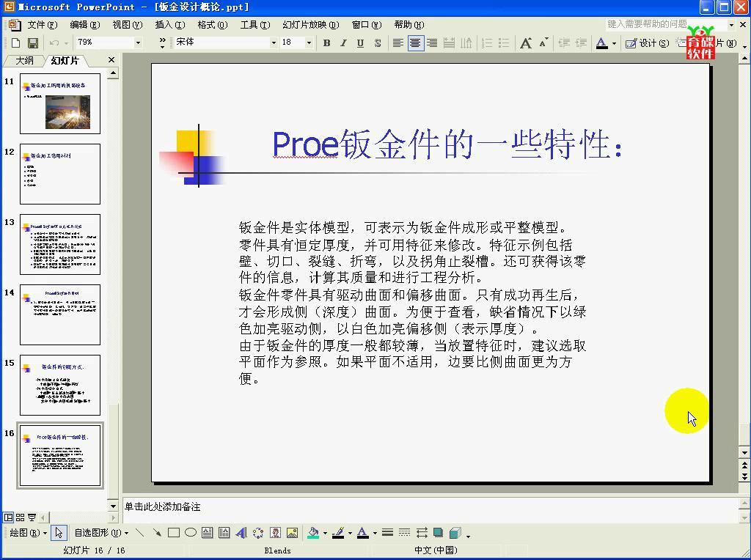Open the slide Design pane
751x560 pixels.
click(647, 43)
